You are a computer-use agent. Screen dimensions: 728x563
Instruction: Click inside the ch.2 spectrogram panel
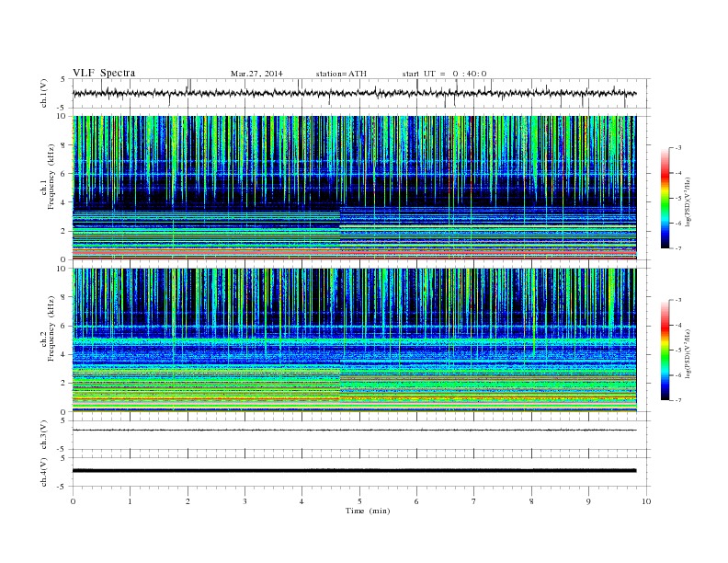point(354,340)
